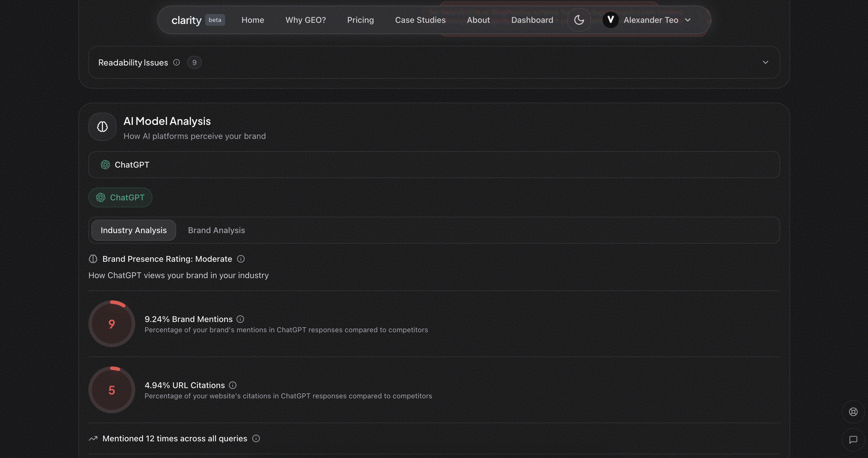This screenshot has width=868, height=458.
Task: Go to the Dashboard page
Action: click(532, 20)
